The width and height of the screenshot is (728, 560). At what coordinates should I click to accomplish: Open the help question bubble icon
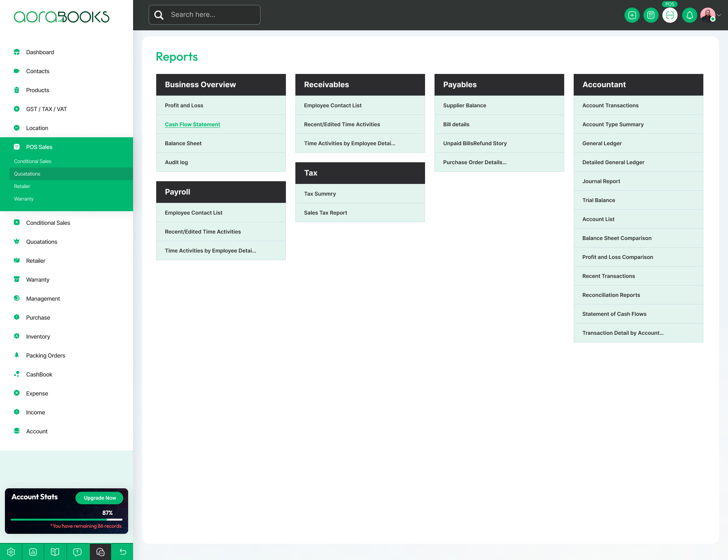click(77, 552)
